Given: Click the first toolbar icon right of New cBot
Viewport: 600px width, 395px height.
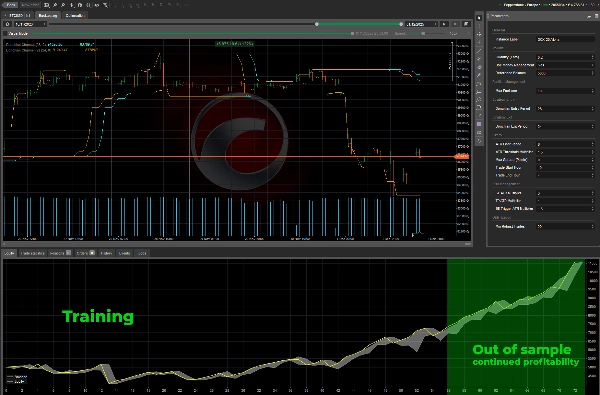Looking at the screenshot, I should click(x=47, y=5).
